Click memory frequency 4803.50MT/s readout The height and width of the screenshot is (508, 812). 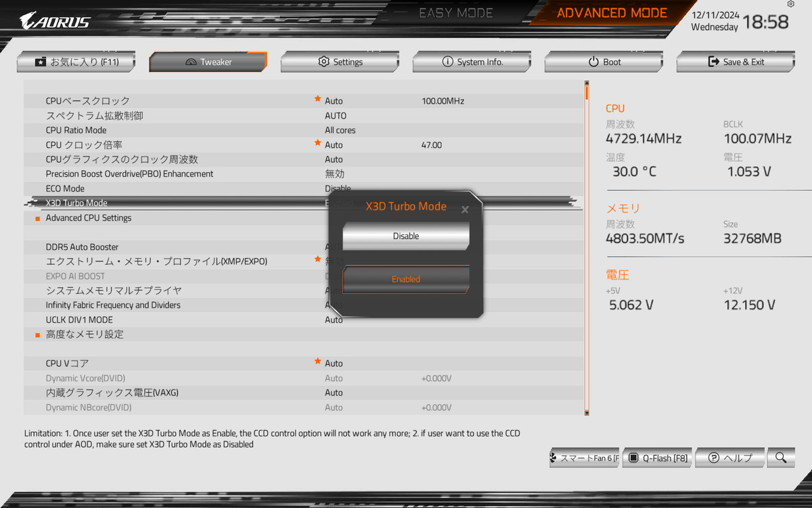click(x=645, y=238)
